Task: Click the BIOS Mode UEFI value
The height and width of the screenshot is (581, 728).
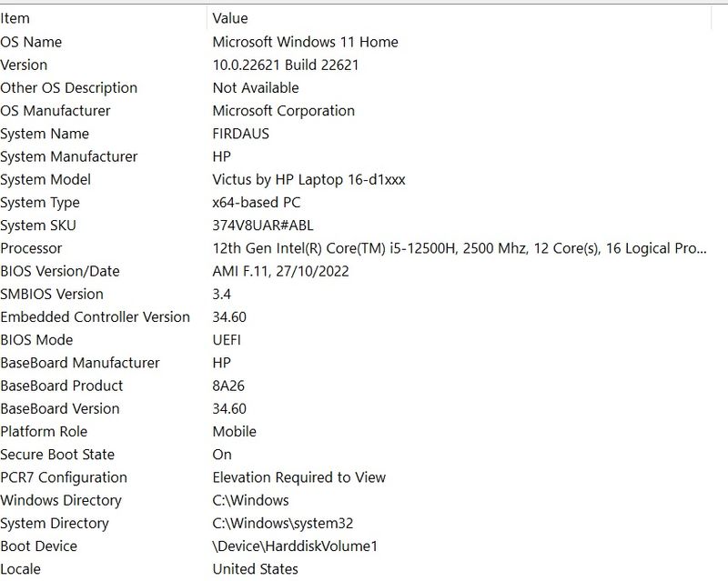Action: [x=227, y=340]
